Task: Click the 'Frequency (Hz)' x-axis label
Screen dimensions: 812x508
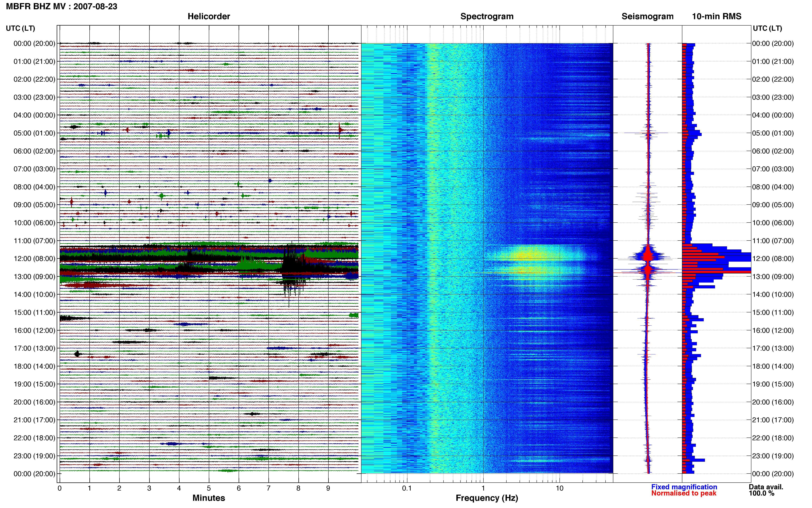Action: point(487,498)
